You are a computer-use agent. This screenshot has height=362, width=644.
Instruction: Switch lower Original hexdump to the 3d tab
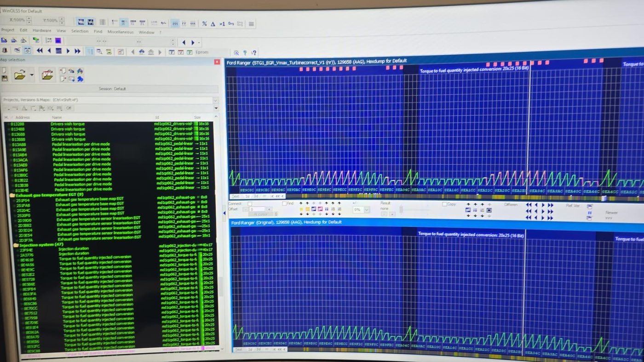(x=259, y=350)
